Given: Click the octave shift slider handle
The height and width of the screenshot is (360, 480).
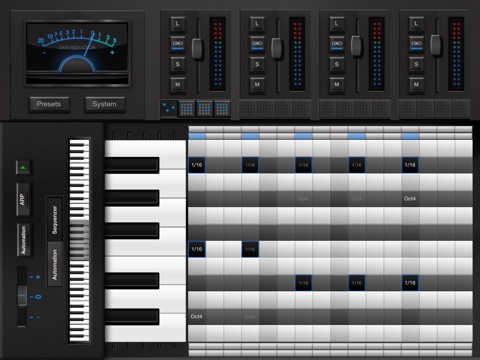Looking at the screenshot, I should point(22,295).
